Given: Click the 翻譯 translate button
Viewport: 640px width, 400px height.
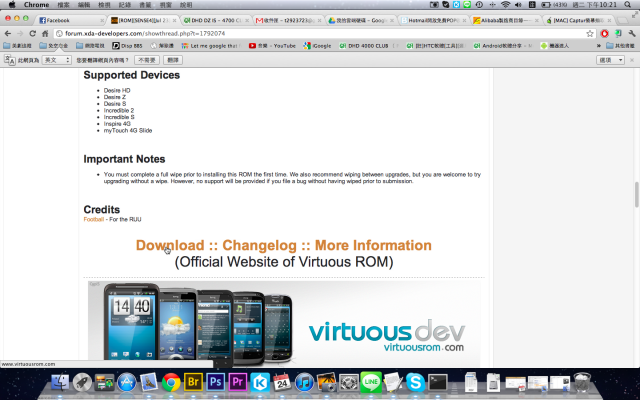Looking at the screenshot, I should click(173, 60).
